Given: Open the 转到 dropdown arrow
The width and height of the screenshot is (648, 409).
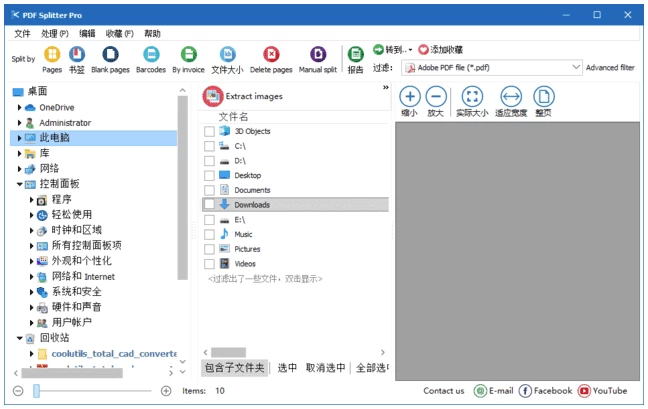Looking at the screenshot, I should click(x=410, y=50).
